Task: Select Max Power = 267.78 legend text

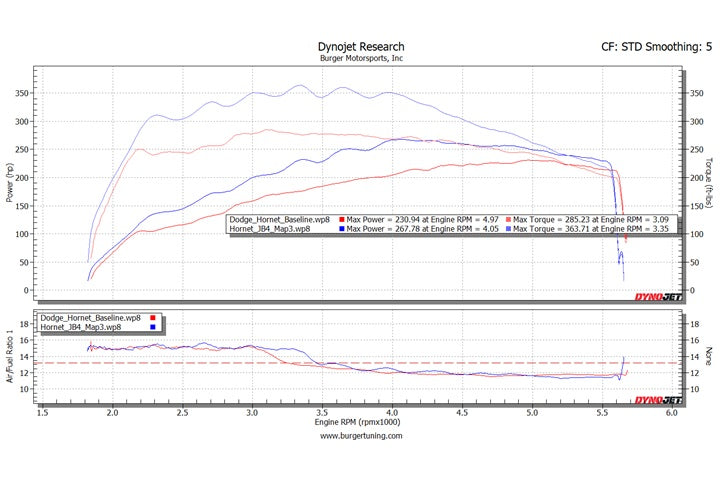Action: 422,229
